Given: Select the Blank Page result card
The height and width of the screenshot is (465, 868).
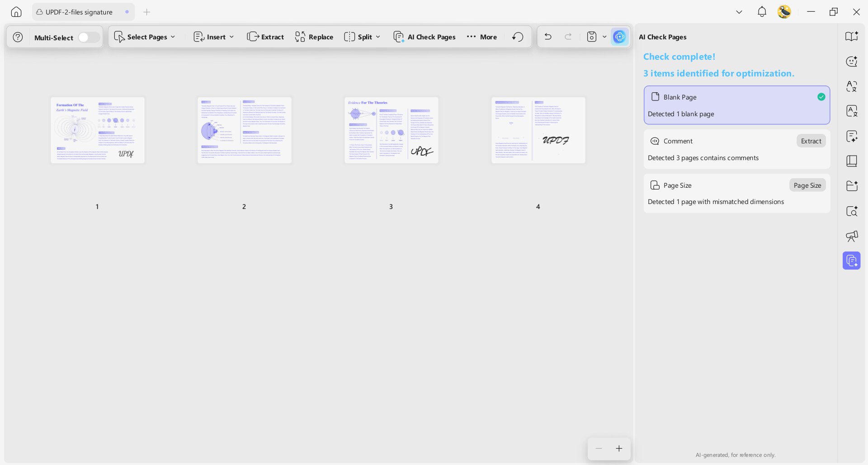Looking at the screenshot, I should point(737,105).
